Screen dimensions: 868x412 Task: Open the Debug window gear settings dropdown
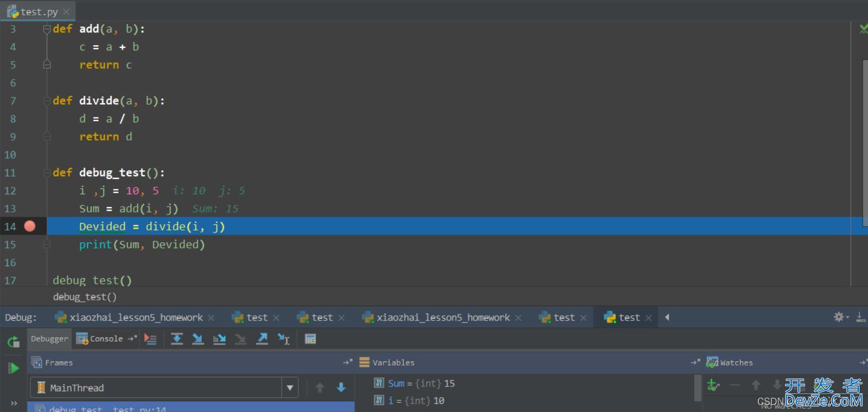point(841,317)
